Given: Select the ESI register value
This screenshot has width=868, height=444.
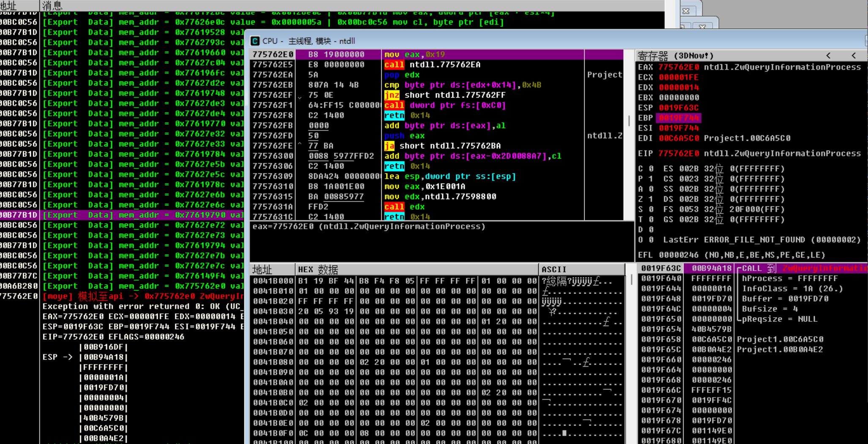Looking at the screenshot, I should click(x=679, y=128).
